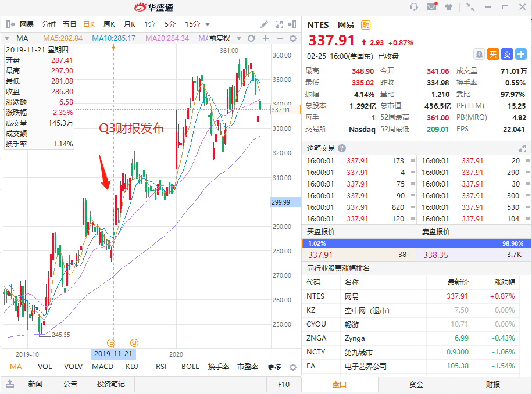Zoom in the chart with plus icon

(266, 38)
